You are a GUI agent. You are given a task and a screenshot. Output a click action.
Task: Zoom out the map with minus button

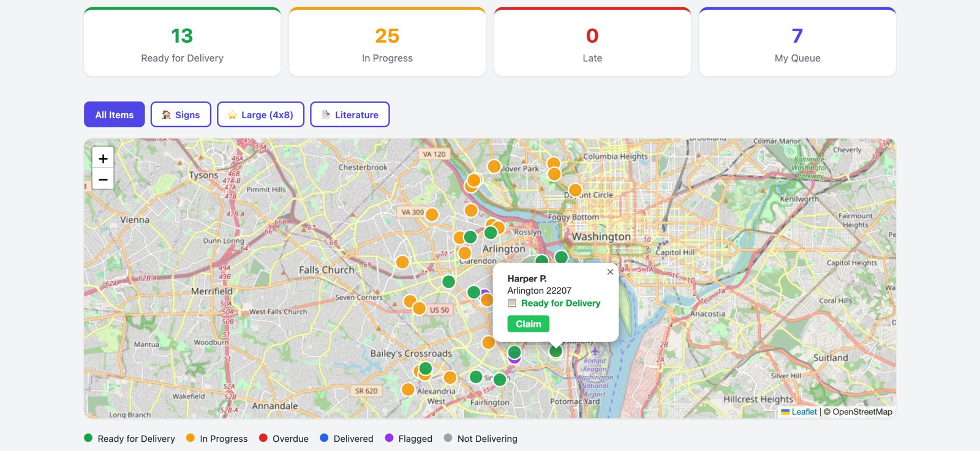tap(103, 179)
